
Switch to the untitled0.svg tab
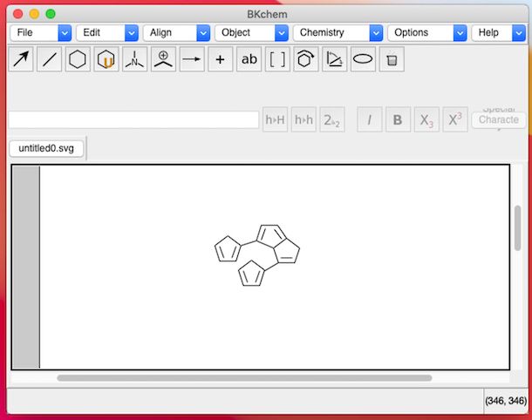tap(46, 148)
